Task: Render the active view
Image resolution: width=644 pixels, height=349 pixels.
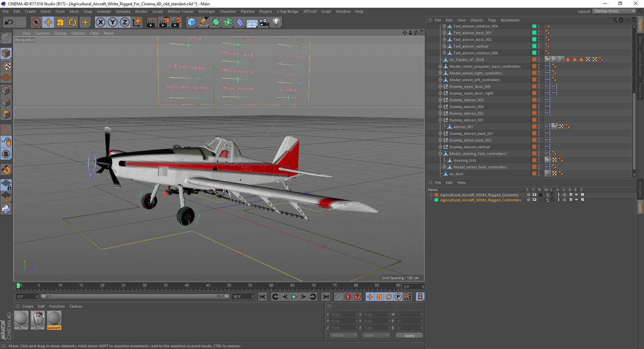Action: (152, 22)
